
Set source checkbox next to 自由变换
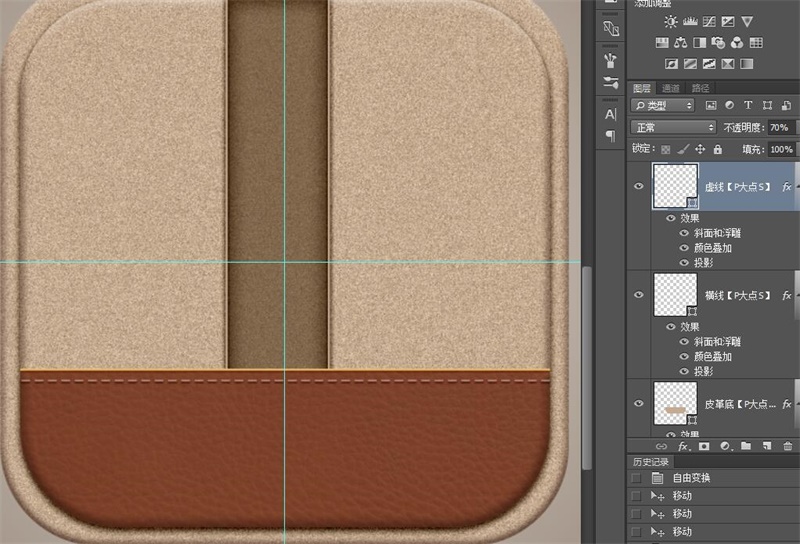[636, 478]
